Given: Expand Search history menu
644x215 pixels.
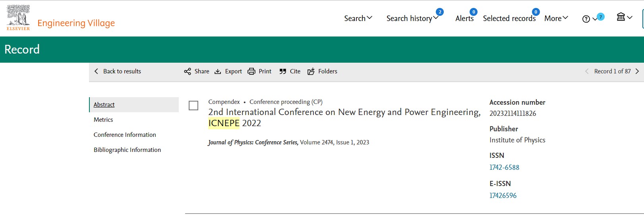Looking at the screenshot, I should (x=412, y=18).
